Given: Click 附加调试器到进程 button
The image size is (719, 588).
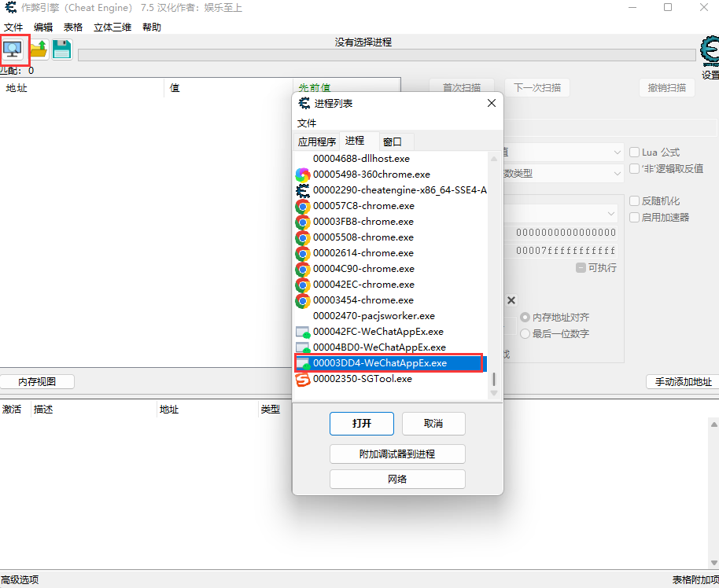Looking at the screenshot, I should point(397,454).
